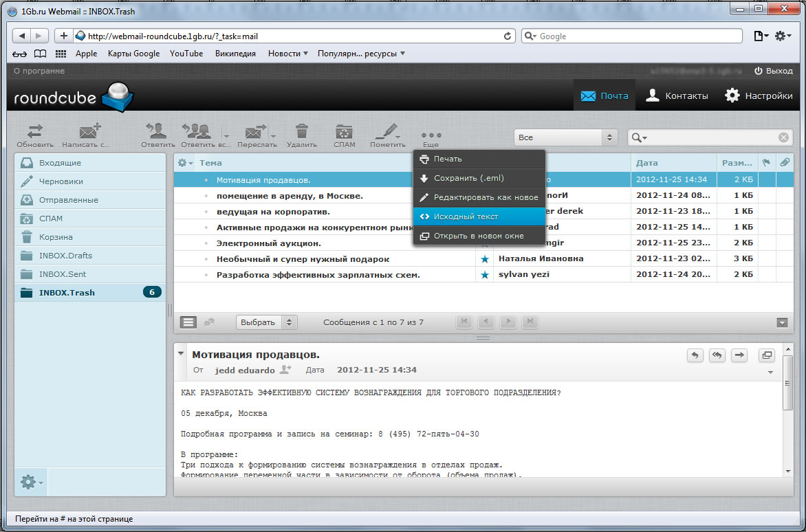This screenshot has width=806, height=532.
Task: Select Исходный текст from the menu
Action: coord(466,217)
